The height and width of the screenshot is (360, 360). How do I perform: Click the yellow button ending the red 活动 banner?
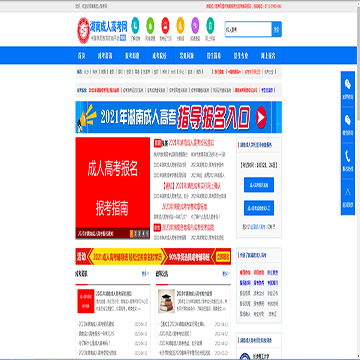tap(223, 256)
